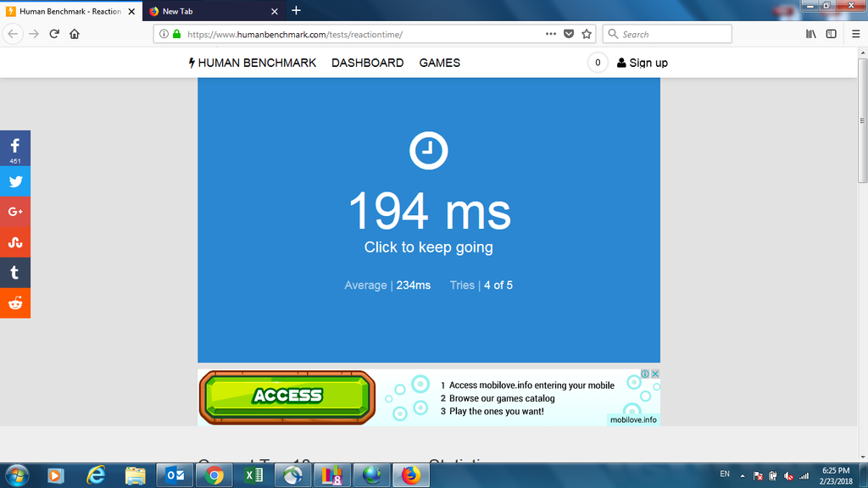Share on Reddit sidebar icon
The height and width of the screenshot is (488, 868).
point(15,303)
